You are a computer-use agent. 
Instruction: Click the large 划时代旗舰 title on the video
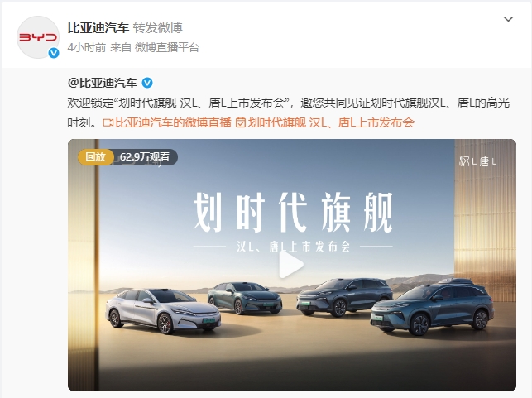tap(293, 213)
